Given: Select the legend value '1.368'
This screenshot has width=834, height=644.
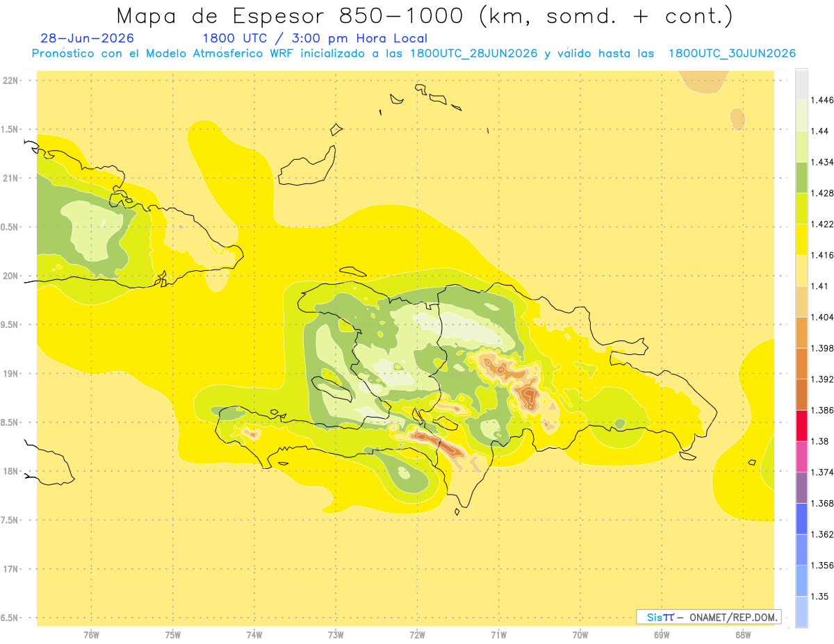Looking at the screenshot, I should pos(823,503).
